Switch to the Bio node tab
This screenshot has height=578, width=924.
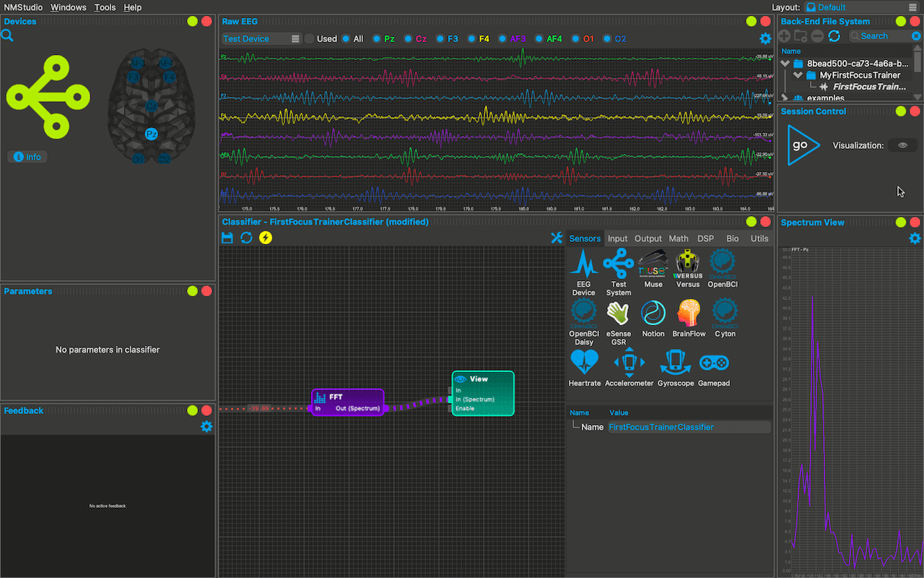733,238
